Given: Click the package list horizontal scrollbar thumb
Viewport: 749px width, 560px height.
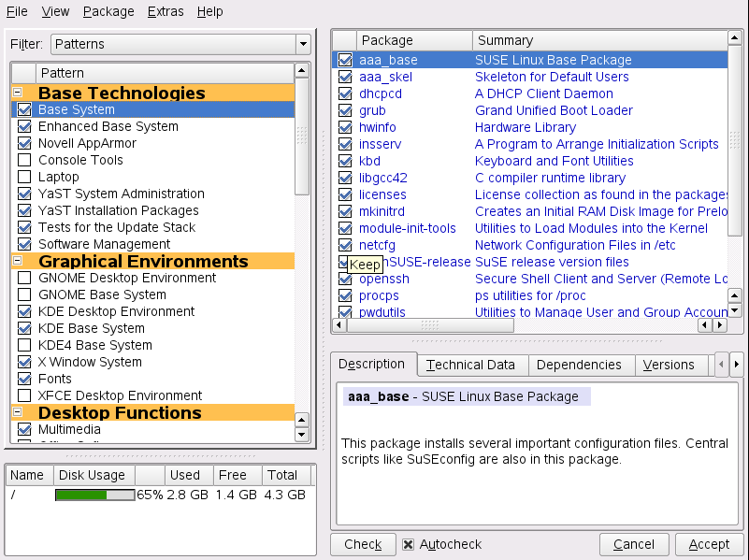Looking at the screenshot, I should click(430, 325).
